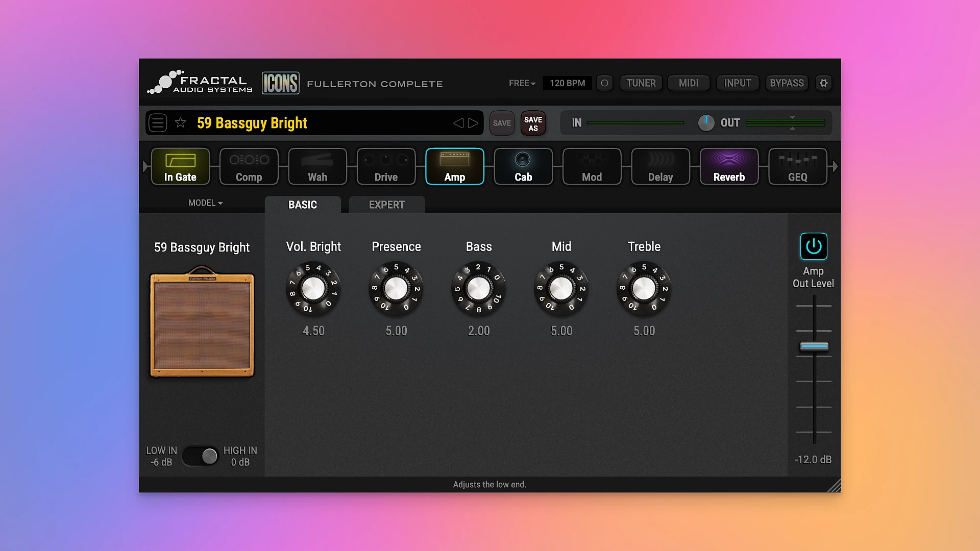This screenshot has height=551, width=980.
Task: Enable global Bypass
Action: click(x=787, y=83)
